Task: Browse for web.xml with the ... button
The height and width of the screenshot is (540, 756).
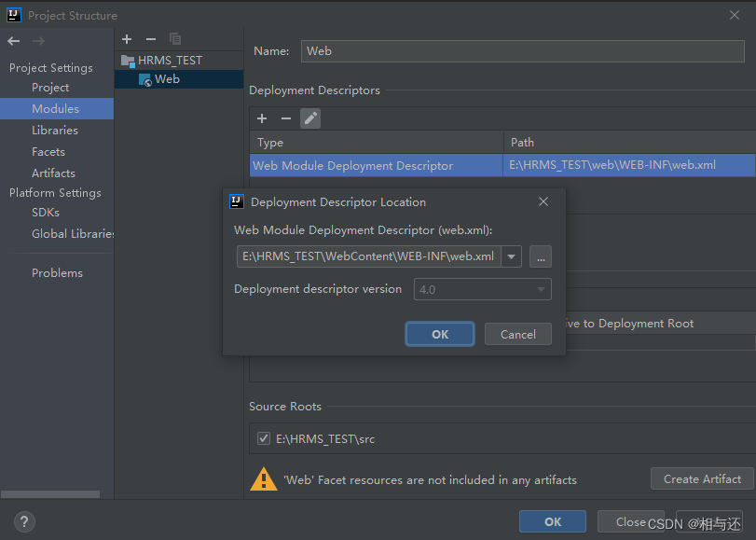Action: (541, 256)
